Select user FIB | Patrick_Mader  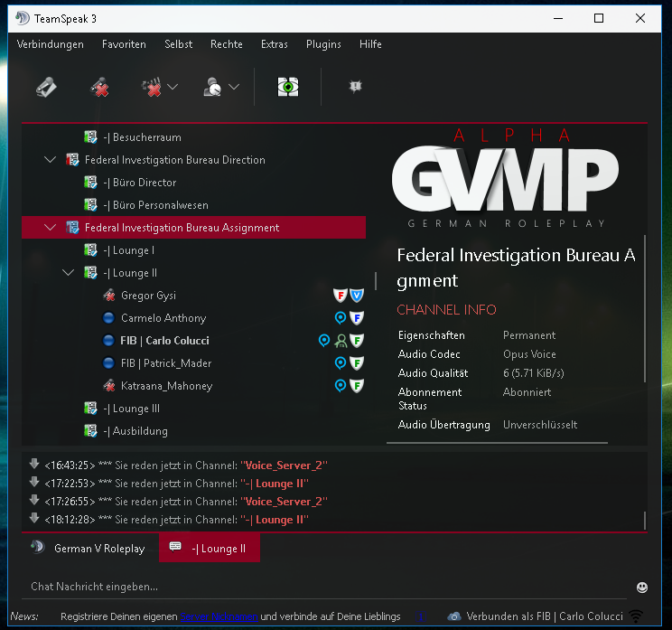[166, 363]
